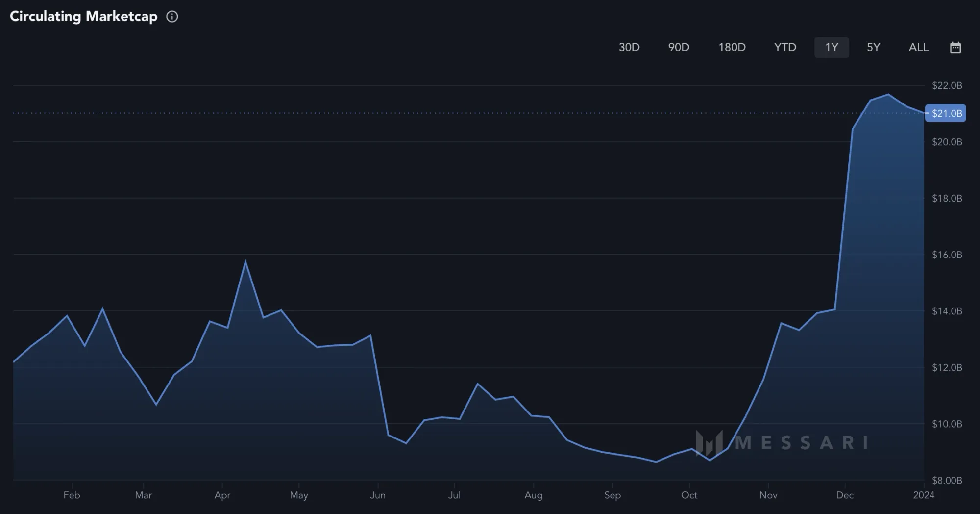This screenshot has height=514, width=980.
Task: Click the May month label
Action: 299,495
